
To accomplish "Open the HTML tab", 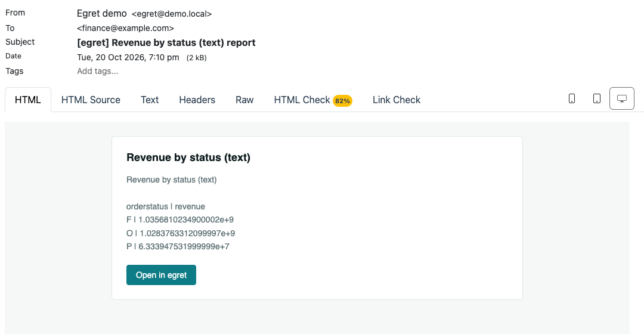I will (x=28, y=100).
